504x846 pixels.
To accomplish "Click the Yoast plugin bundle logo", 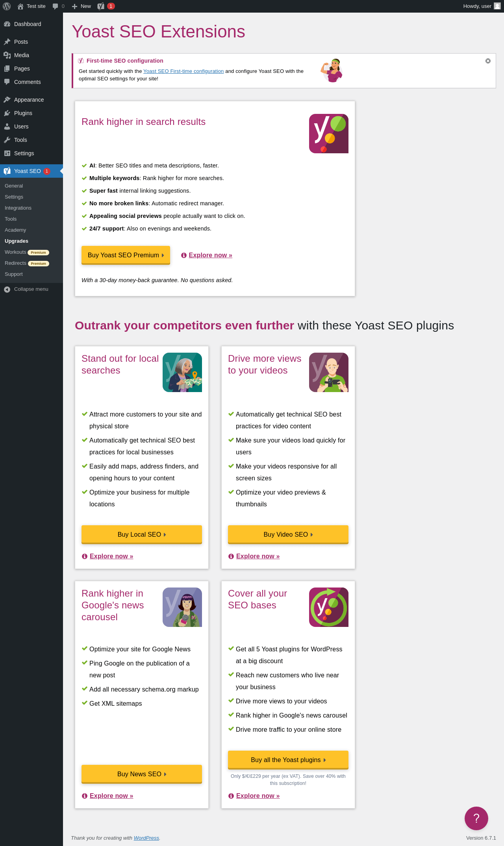I will pos(329,607).
